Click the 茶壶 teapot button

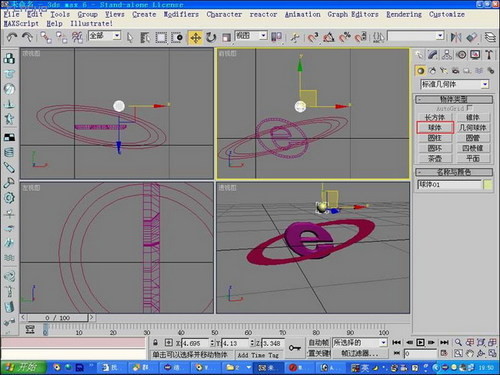click(x=435, y=158)
